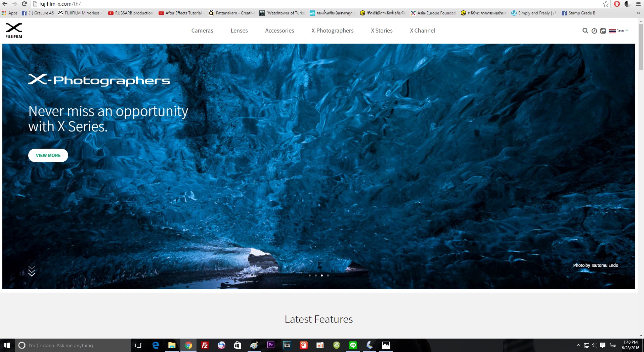644x352 pixels.
Task: Click the browser back arrow
Action: (5, 4)
